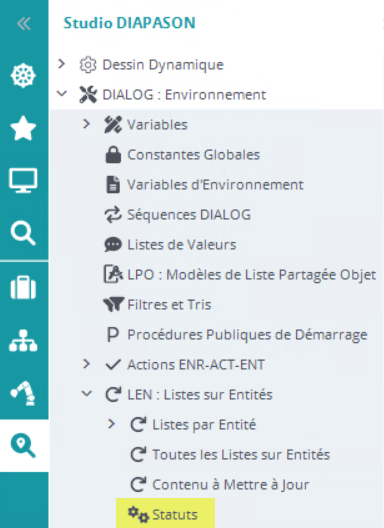
Task: Click the monitor screen icon in sidebar
Action: coord(23,180)
